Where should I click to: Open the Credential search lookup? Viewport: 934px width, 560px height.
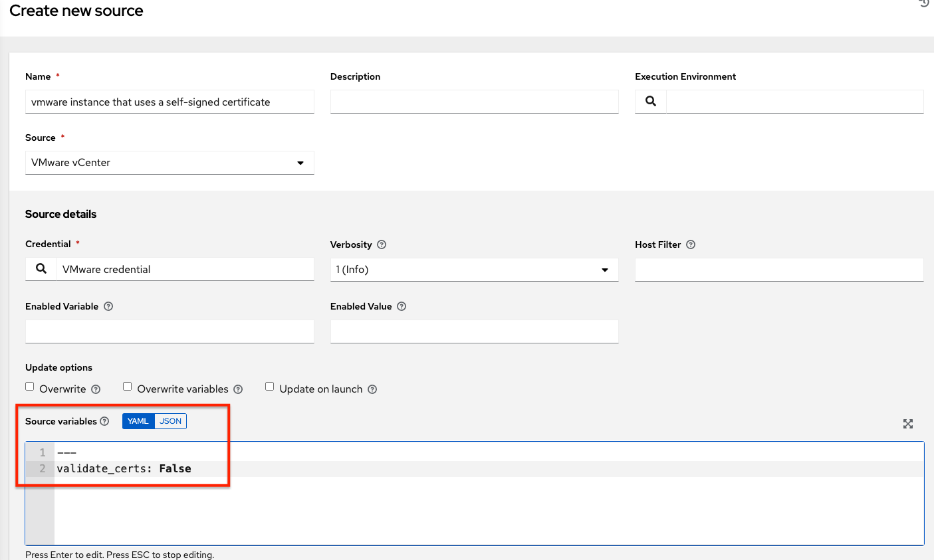[x=41, y=268]
